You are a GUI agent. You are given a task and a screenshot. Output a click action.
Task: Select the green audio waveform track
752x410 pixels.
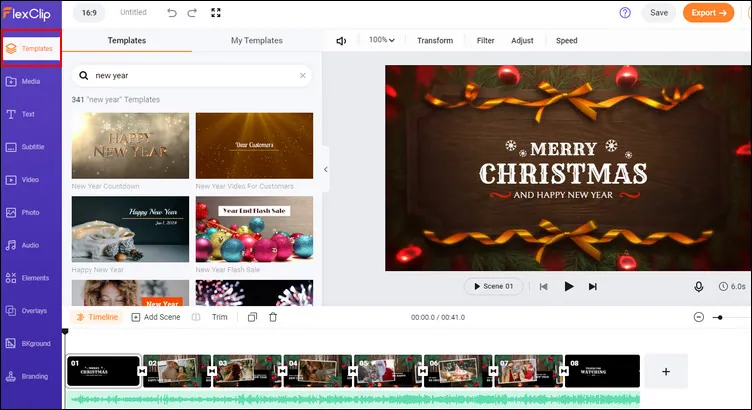click(x=353, y=399)
